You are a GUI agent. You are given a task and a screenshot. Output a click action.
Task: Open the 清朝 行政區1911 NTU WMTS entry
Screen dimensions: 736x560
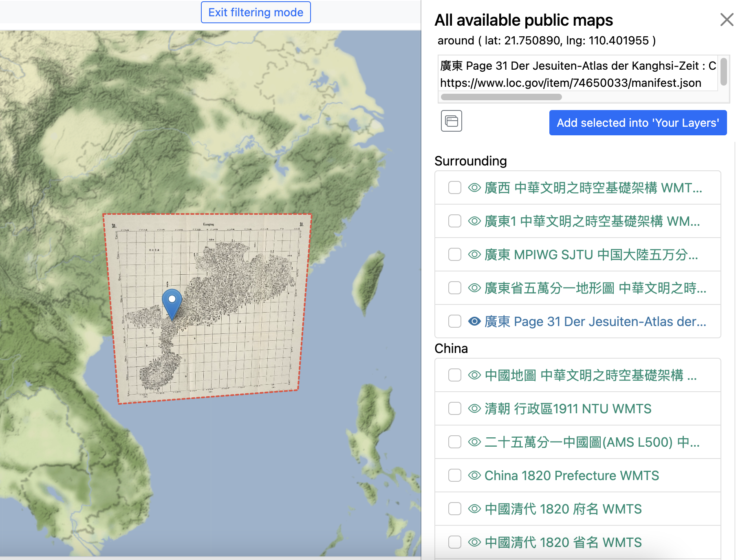[568, 409]
